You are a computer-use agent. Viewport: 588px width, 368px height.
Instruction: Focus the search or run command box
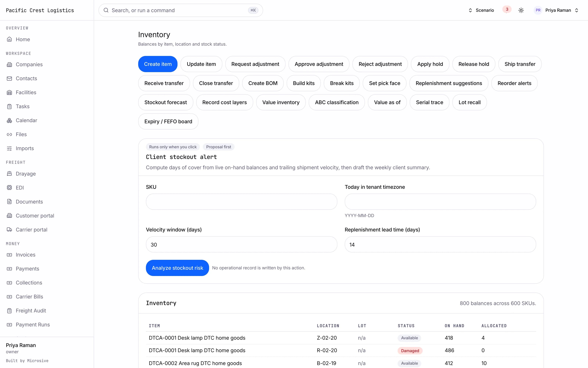tap(180, 10)
